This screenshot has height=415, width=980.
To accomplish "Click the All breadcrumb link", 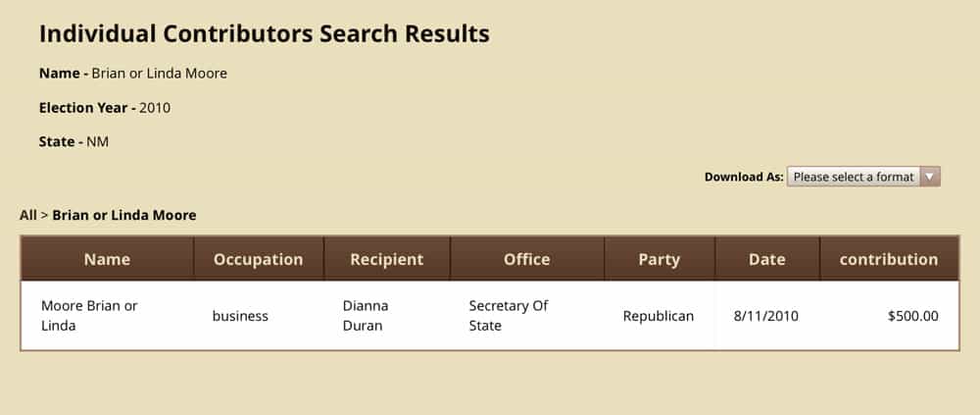I will coord(27,215).
